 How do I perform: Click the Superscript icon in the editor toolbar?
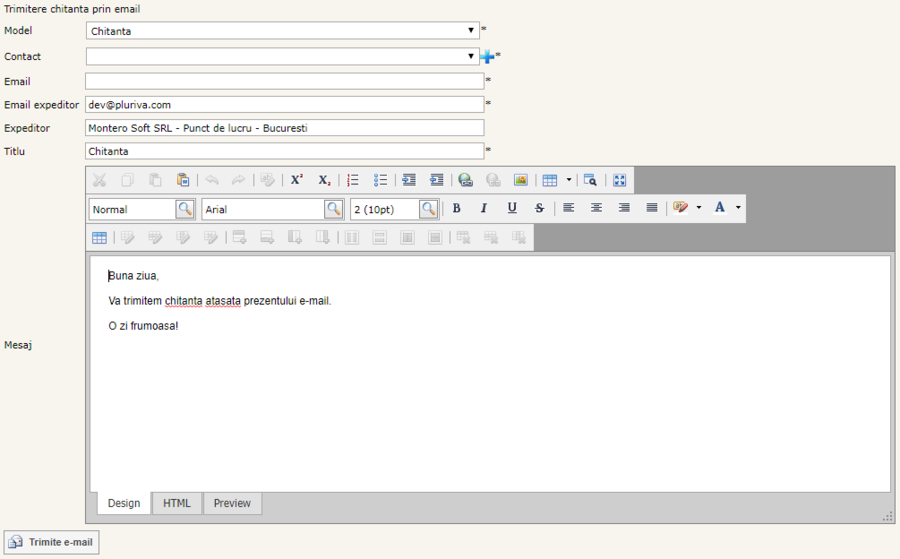click(x=297, y=180)
